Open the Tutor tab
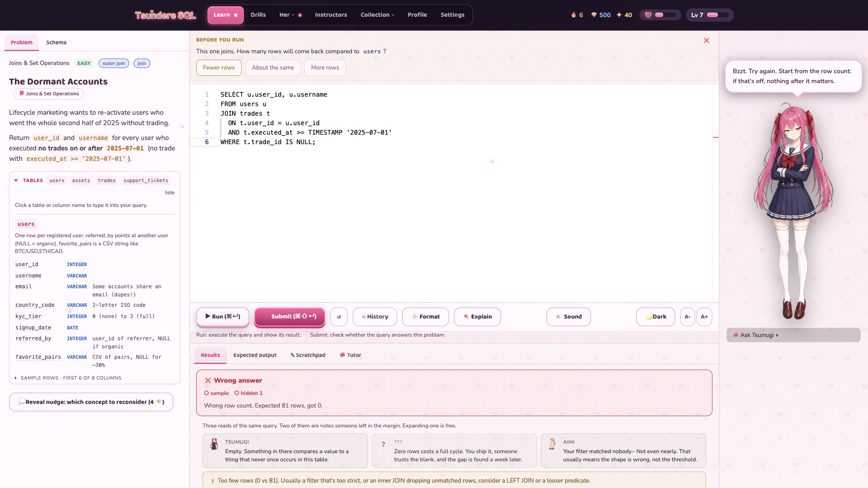The width and height of the screenshot is (868, 488). tap(350, 355)
